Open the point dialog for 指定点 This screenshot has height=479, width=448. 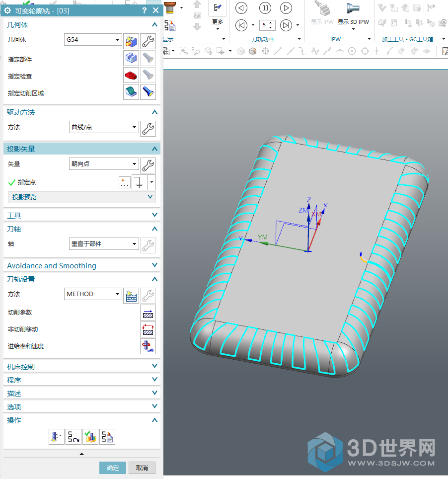coord(125,182)
